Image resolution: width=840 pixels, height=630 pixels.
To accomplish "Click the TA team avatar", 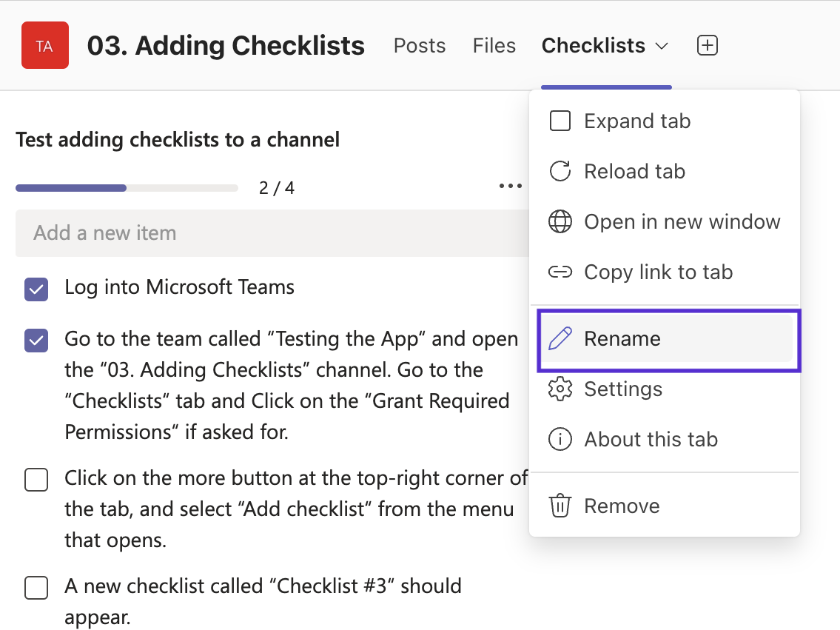I will (45, 45).
